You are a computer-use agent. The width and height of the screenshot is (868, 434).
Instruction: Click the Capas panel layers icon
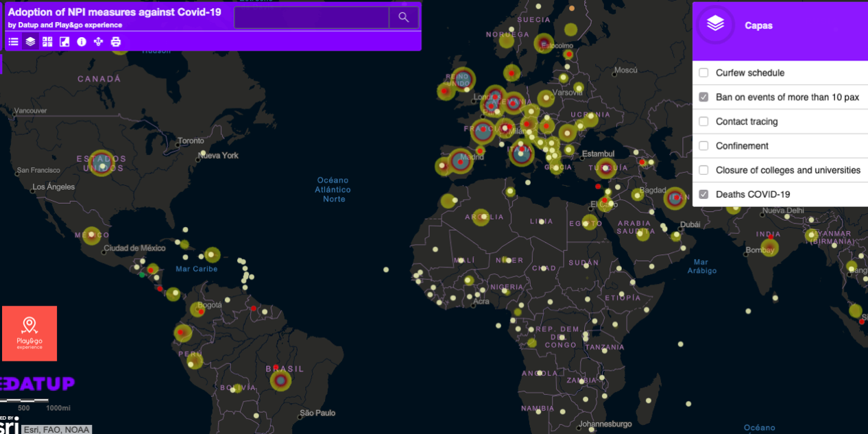(x=715, y=25)
